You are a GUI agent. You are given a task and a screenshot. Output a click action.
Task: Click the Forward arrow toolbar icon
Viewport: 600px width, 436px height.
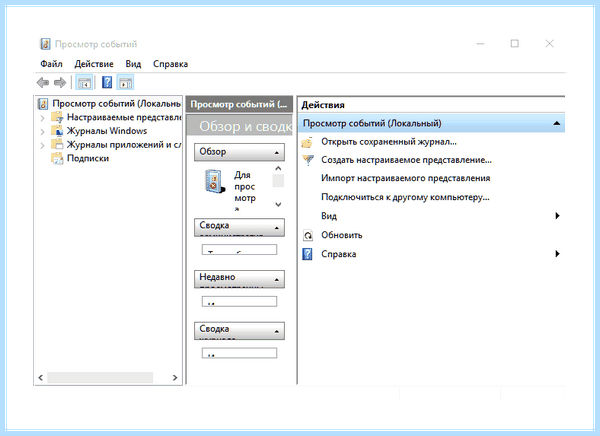60,82
